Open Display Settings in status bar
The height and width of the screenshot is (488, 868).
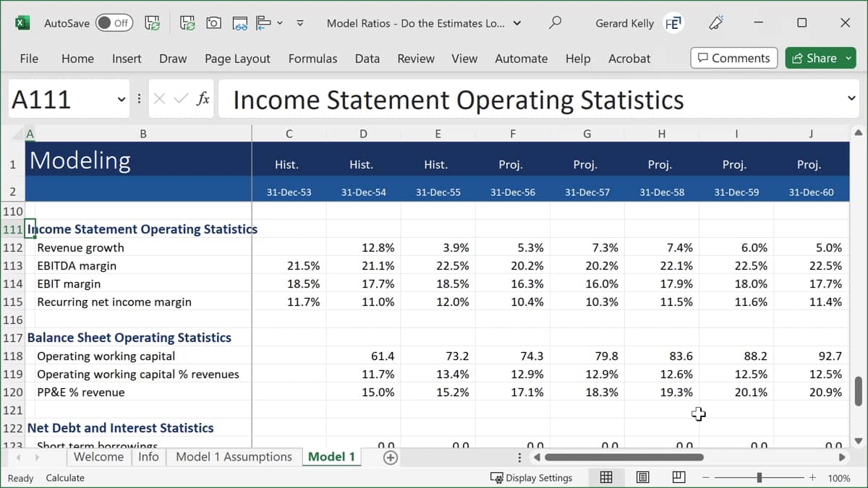point(532,478)
